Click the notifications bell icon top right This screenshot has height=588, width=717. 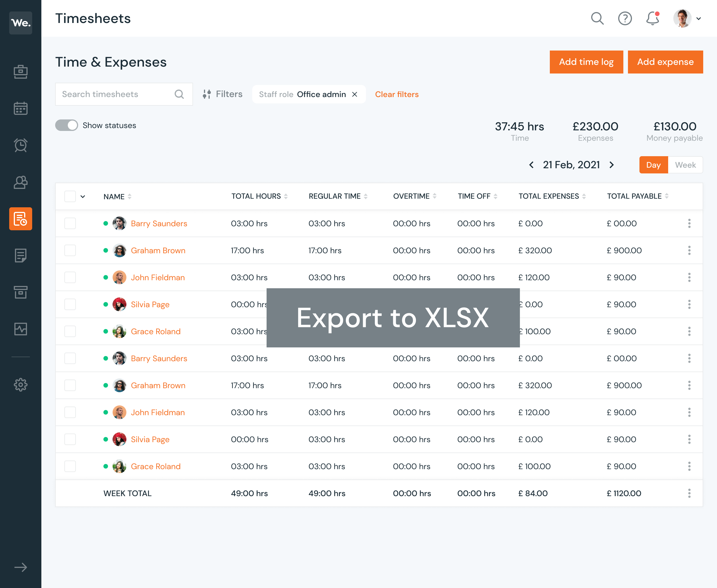653,18
